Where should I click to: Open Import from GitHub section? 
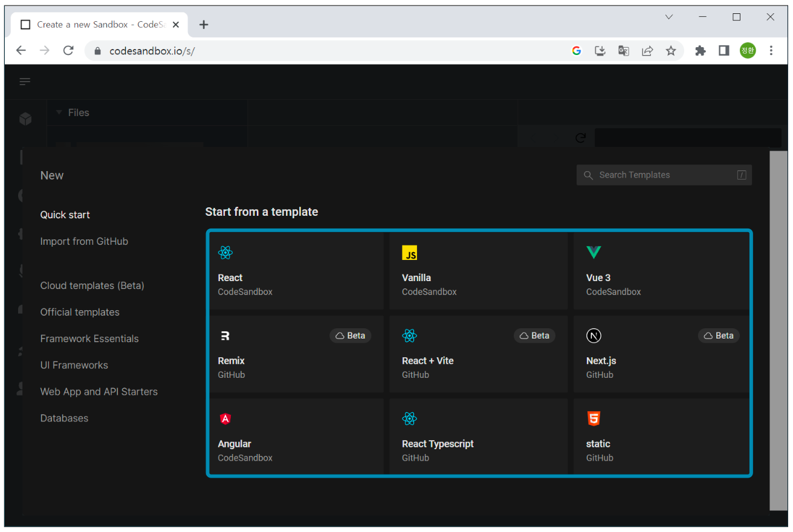click(x=84, y=241)
